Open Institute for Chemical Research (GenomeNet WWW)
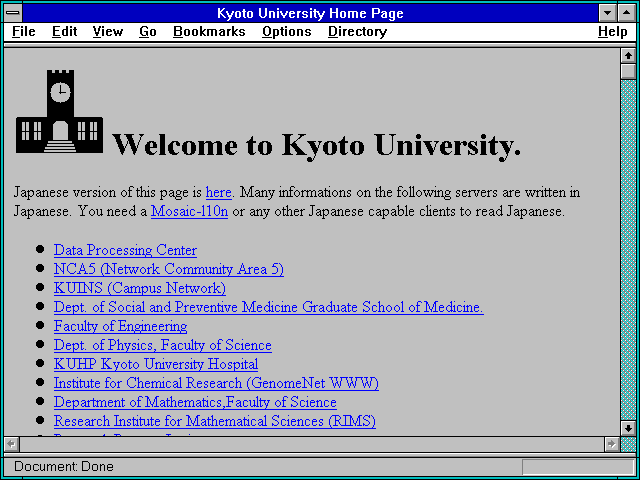 (x=216, y=383)
